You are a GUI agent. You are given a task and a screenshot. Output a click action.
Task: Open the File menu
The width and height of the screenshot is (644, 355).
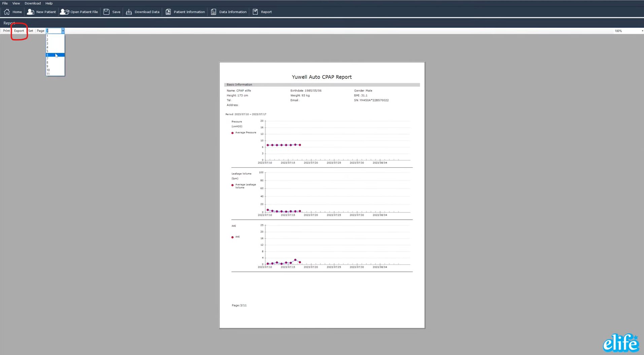pos(5,3)
